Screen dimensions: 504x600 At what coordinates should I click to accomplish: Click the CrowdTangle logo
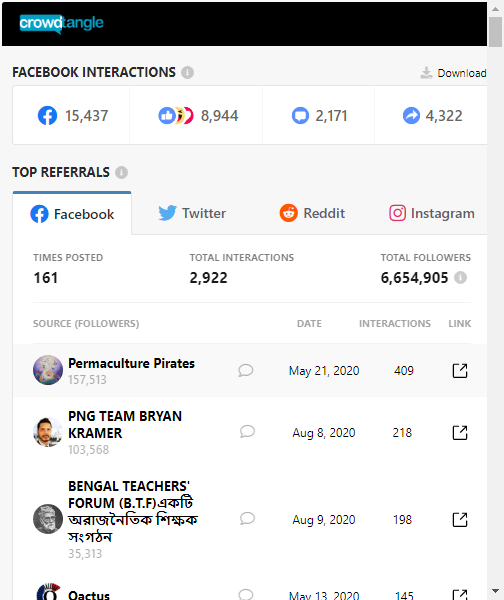[61, 24]
